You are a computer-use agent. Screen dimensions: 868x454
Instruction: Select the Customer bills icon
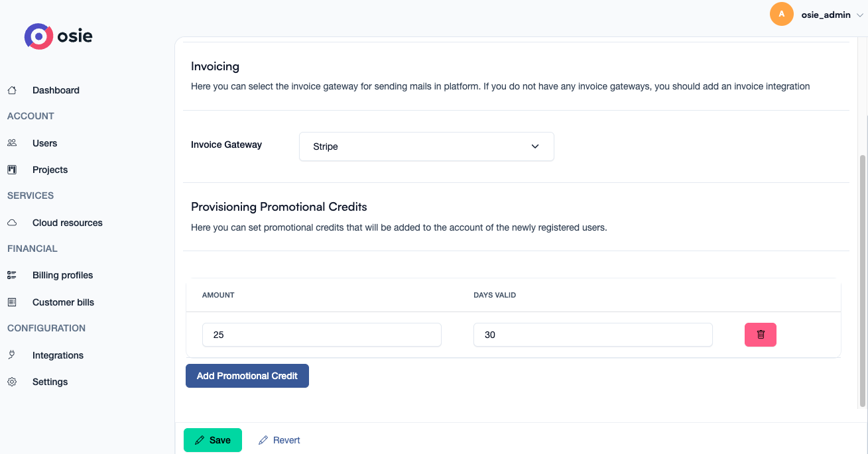tap(12, 302)
